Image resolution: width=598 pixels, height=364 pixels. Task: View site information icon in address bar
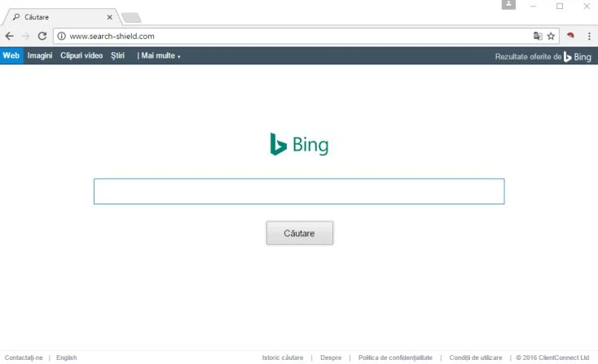coord(61,36)
